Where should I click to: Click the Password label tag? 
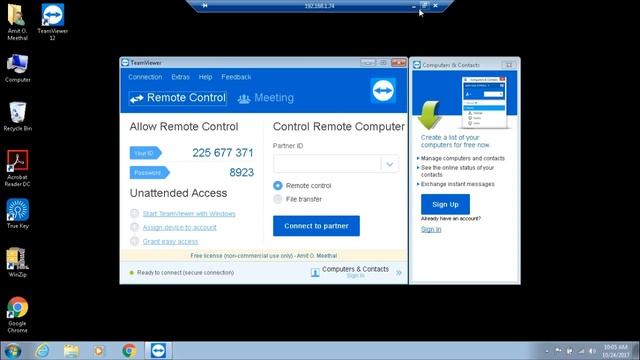click(149, 173)
